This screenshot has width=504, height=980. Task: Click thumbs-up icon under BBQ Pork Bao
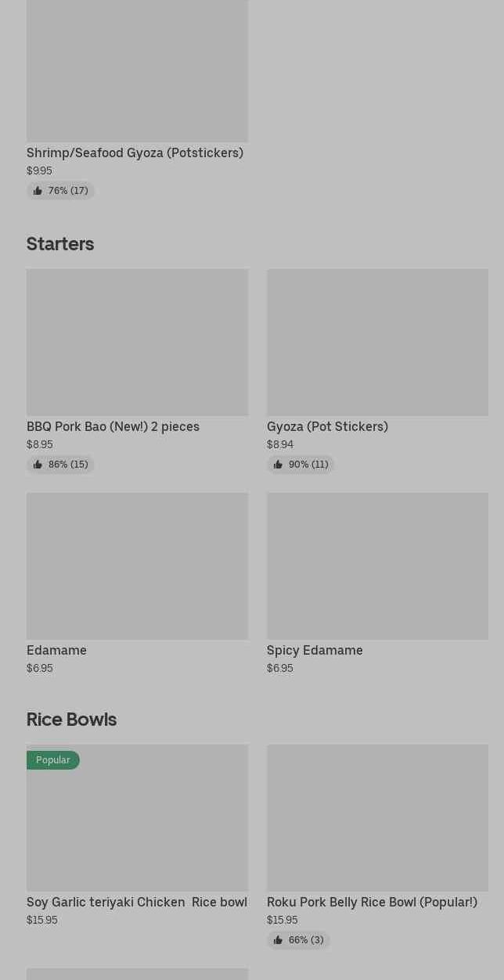click(38, 465)
